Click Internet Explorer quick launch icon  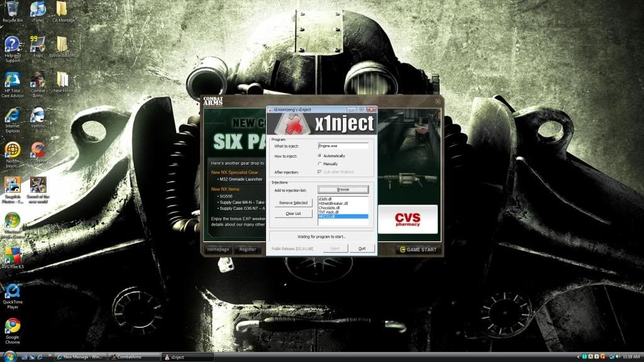point(40,357)
